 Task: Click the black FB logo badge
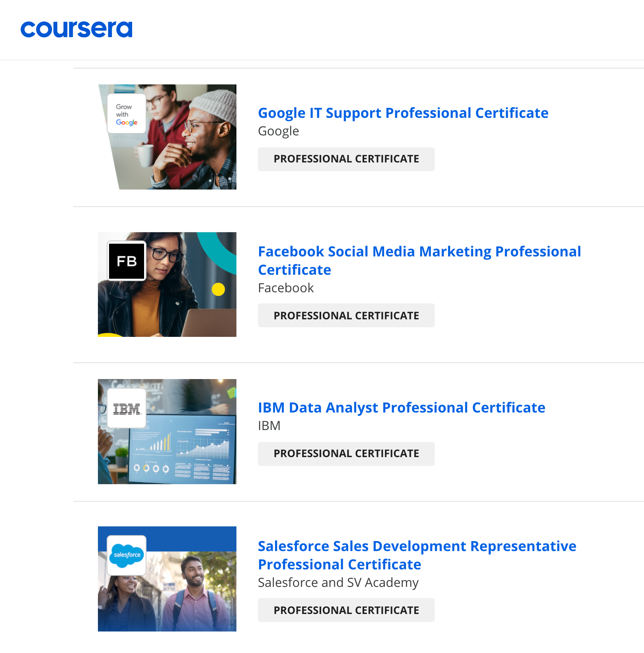(x=127, y=261)
